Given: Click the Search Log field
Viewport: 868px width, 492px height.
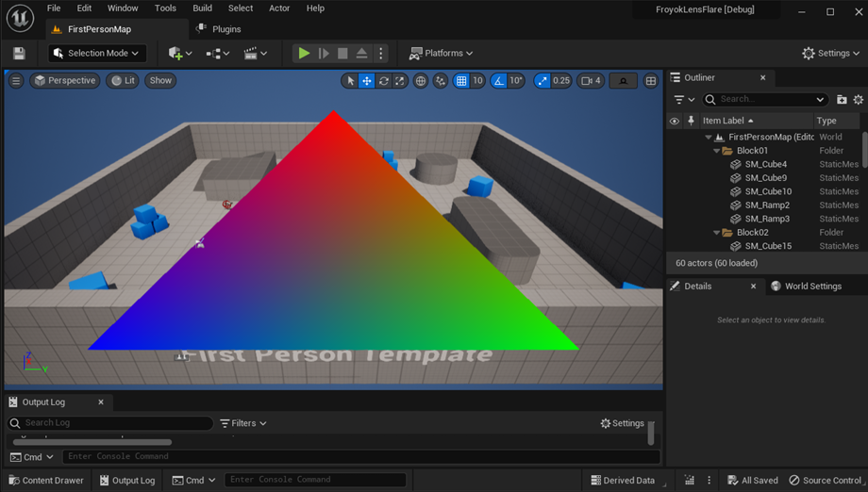Looking at the screenshot, I should point(110,423).
